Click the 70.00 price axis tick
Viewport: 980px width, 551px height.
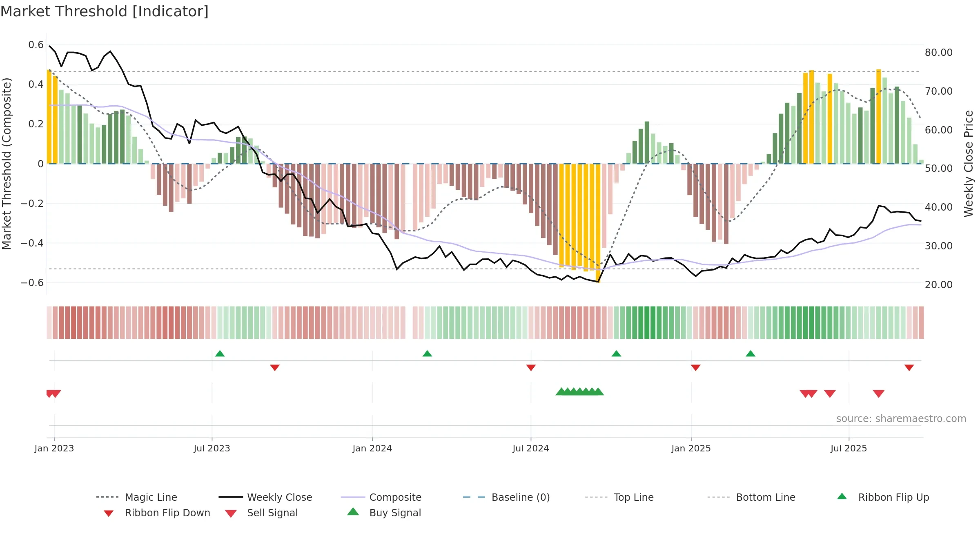pos(939,91)
